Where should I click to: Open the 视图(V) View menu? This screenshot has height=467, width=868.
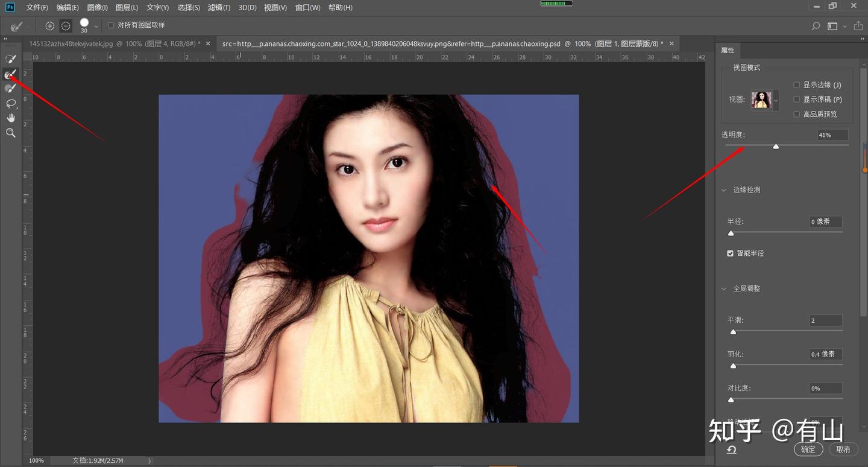(275, 8)
